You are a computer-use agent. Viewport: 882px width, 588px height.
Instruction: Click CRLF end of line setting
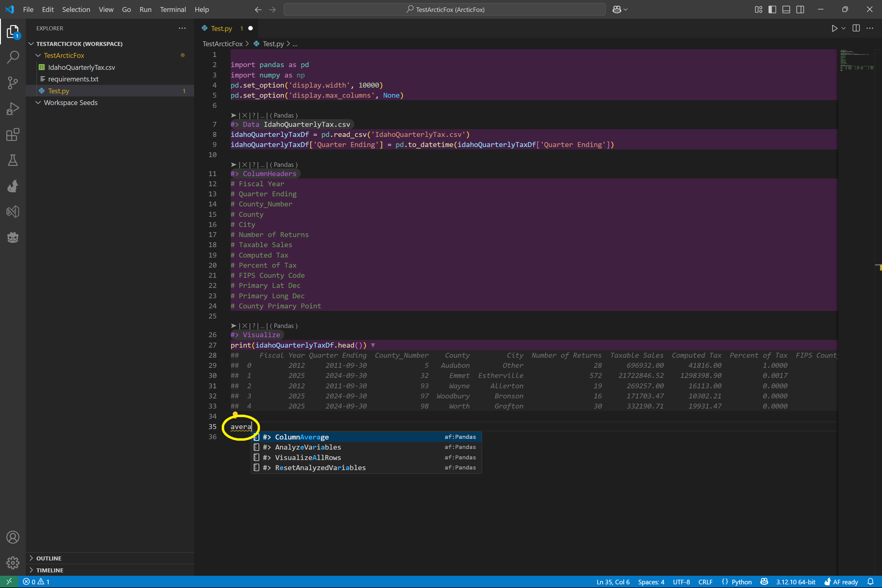(705, 582)
